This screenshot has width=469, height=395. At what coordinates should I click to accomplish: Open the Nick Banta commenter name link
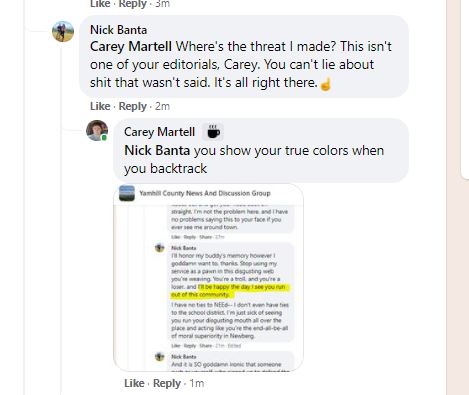118,30
